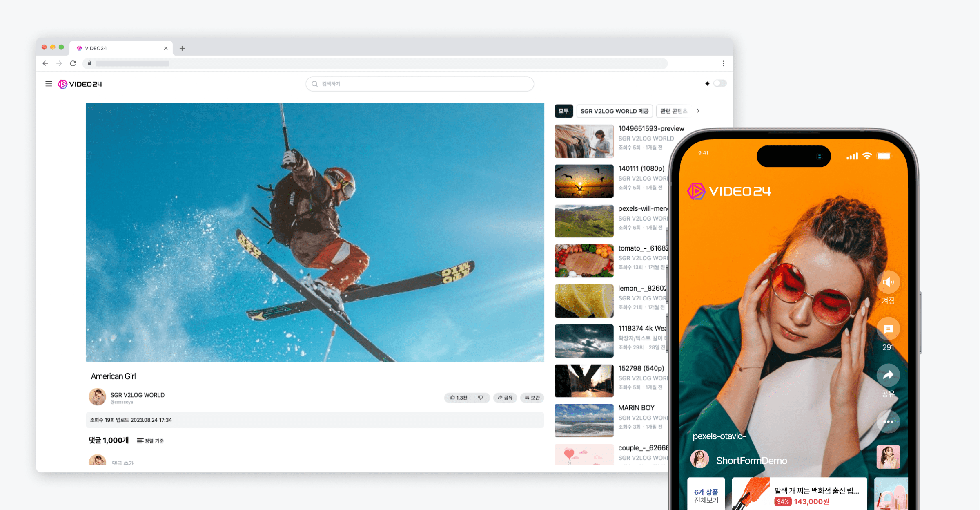Tap 6개 상품 전체보기 on phone
The width and height of the screenshot is (980, 510).
pyautogui.click(x=706, y=496)
